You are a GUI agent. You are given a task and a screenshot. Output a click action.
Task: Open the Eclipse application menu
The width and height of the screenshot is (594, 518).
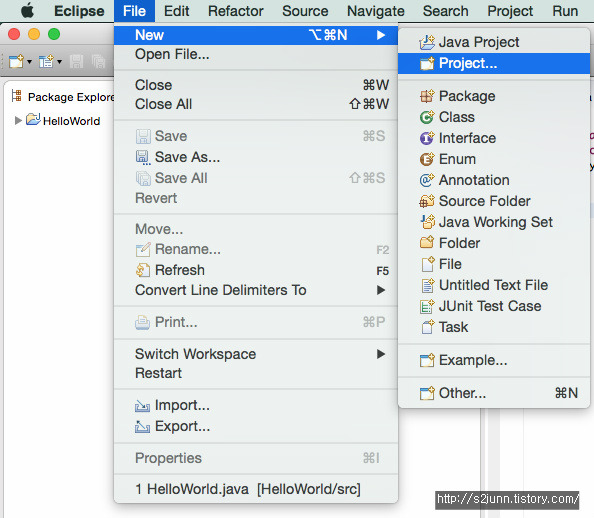tap(79, 11)
